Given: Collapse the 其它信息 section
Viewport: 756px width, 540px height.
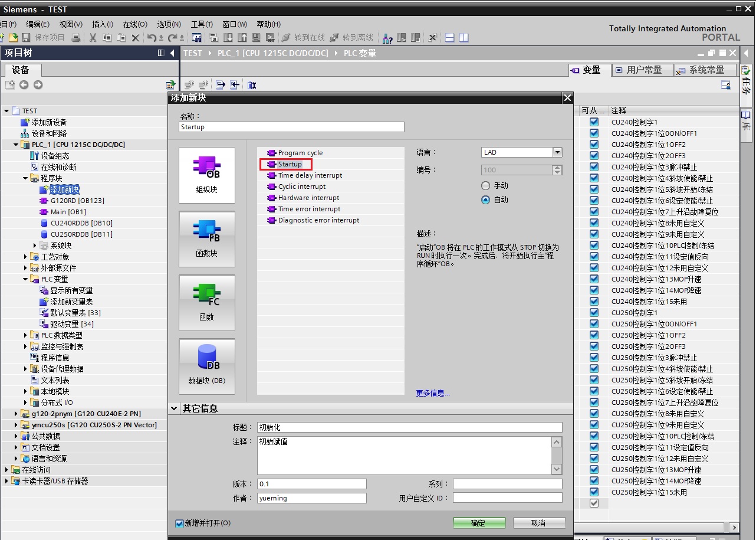Looking at the screenshot, I should pyautogui.click(x=175, y=408).
